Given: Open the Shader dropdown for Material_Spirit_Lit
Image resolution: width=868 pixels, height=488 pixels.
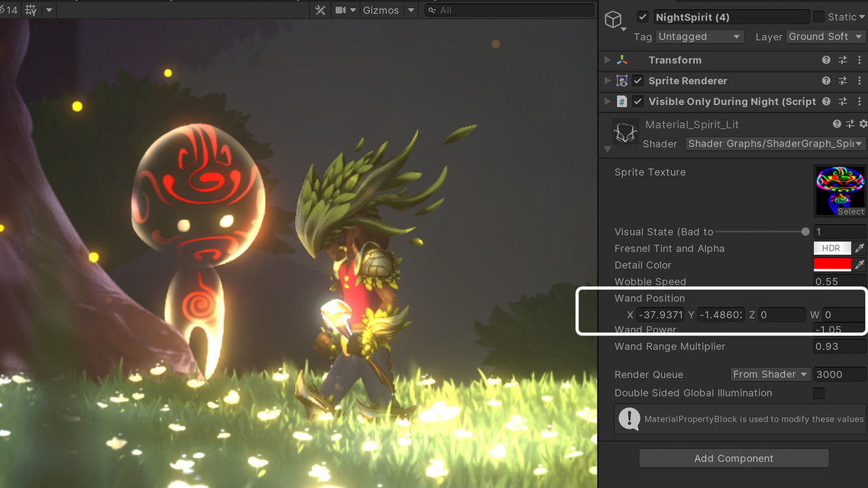Looking at the screenshot, I should click(775, 144).
